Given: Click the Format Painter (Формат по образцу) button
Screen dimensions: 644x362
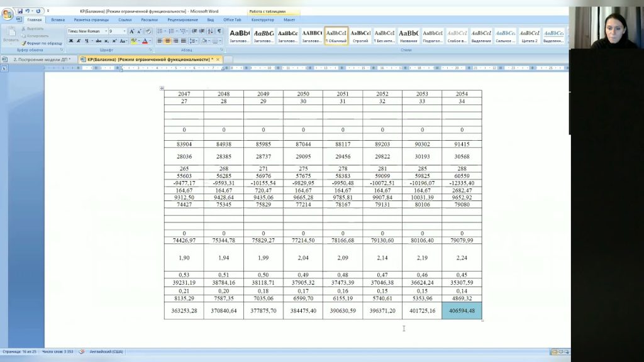Looking at the screenshot, I should [43, 43].
